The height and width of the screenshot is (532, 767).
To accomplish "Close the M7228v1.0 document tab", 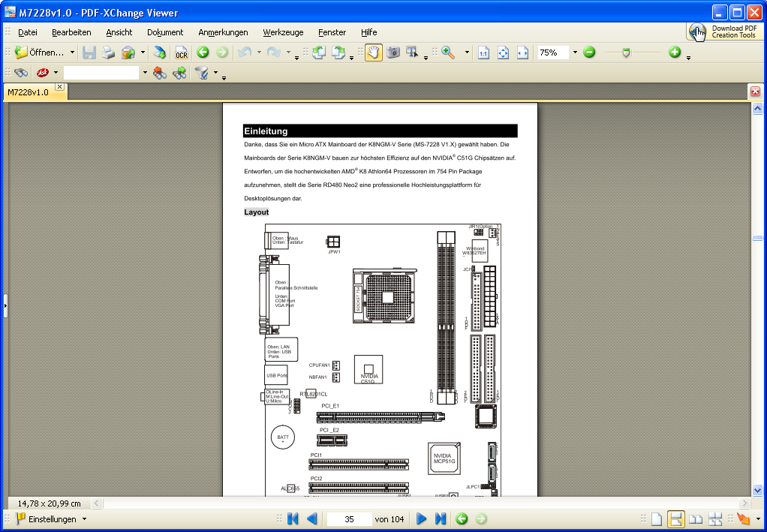I will click(59, 86).
